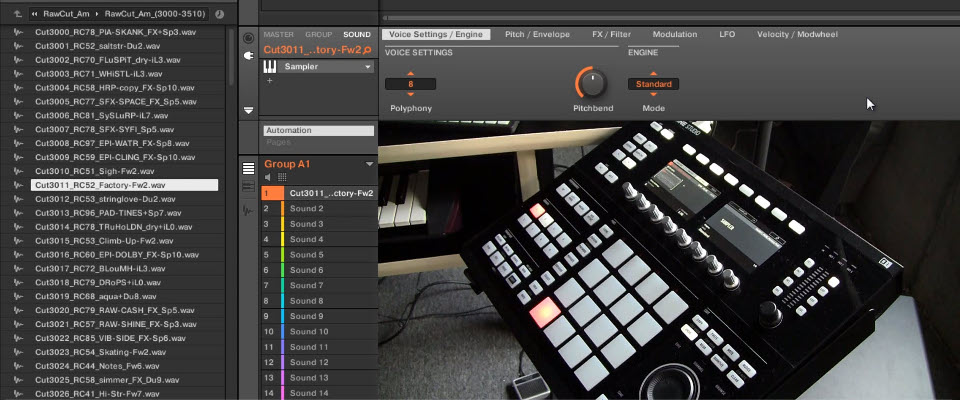Screen dimensions: 960x400
Task: Increase Polyphony with the up arrow
Action: (410, 74)
